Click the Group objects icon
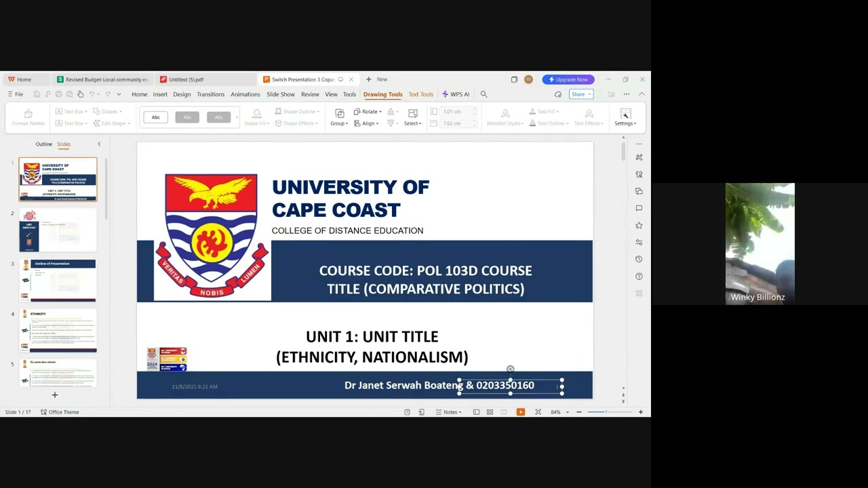The image size is (868, 488). click(339, 112)
